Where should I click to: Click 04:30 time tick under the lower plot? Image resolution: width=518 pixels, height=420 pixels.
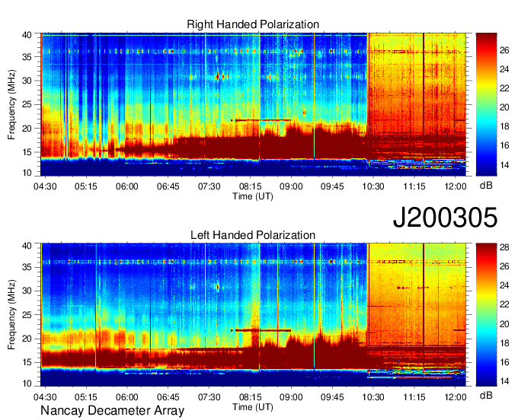click(x=45, y=397)
